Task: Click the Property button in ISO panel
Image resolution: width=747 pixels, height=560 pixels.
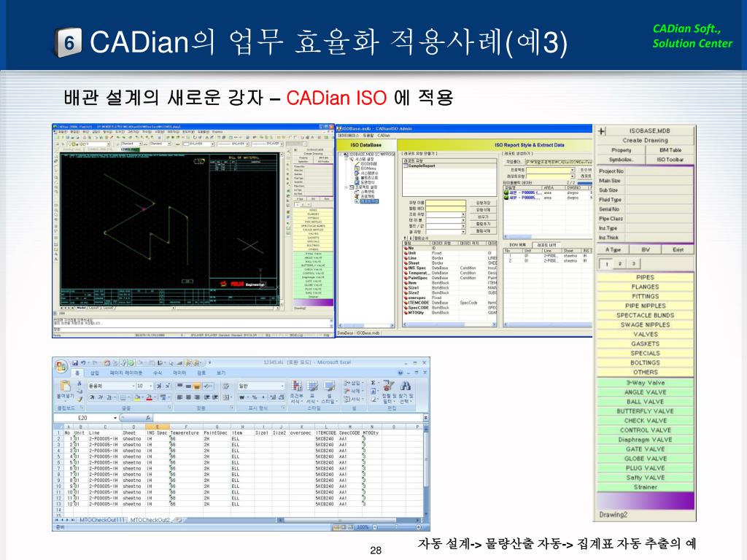Action: point(622,150)
